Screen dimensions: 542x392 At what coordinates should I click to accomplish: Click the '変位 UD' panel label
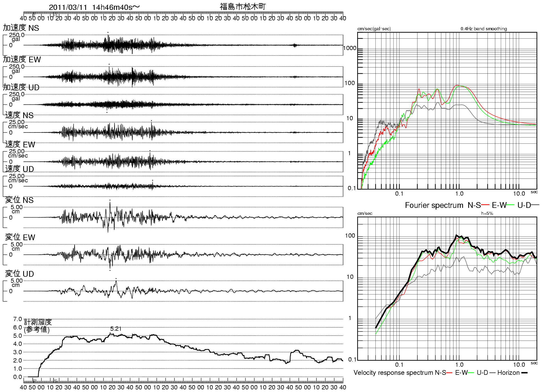(20, 274)
